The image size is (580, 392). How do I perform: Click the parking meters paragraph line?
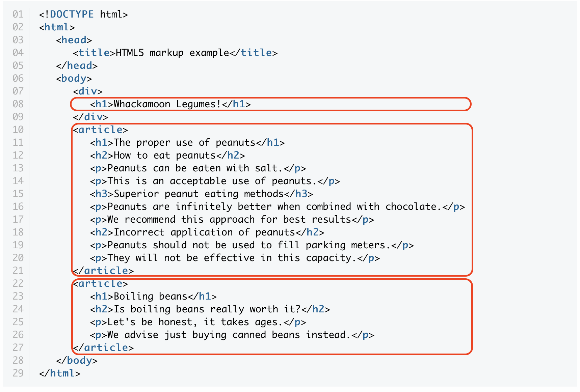(x=252, y=245)
